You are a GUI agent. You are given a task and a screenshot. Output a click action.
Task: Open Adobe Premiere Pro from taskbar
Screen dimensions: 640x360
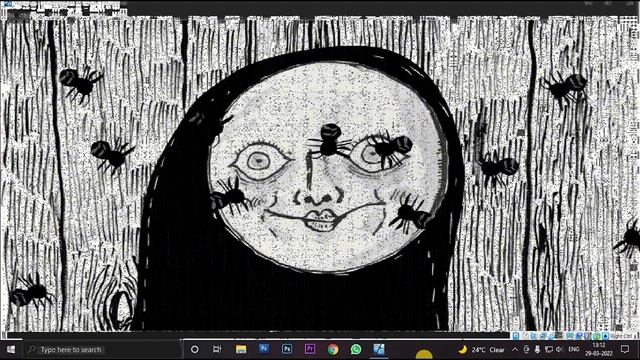click(310, 349)
